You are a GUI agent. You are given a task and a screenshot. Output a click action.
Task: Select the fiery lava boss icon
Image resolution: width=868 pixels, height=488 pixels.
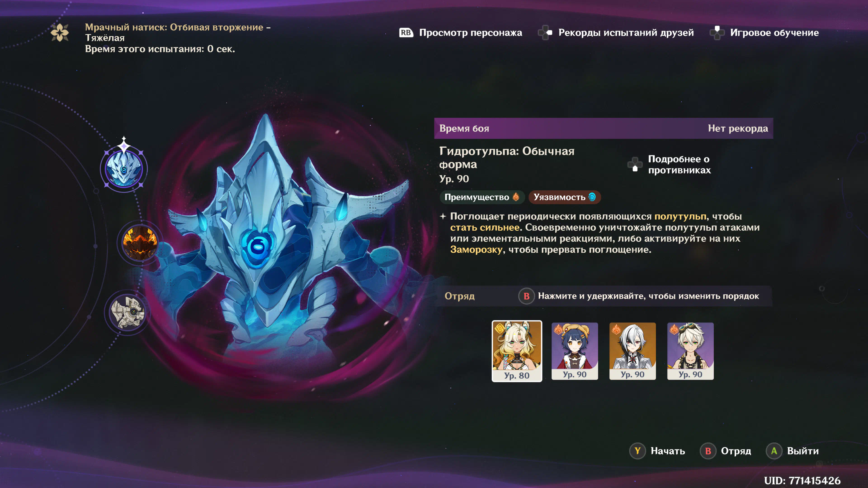[x=140, y=242]
